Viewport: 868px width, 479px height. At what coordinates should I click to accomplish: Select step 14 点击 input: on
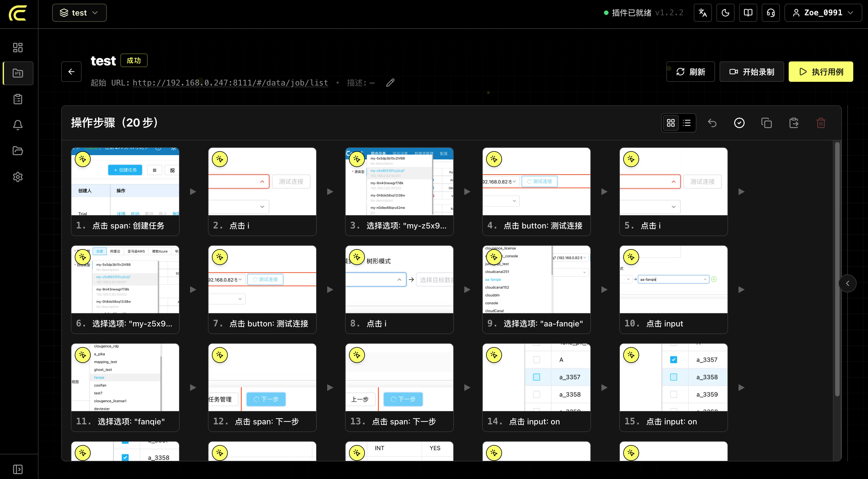pos(537,388)
